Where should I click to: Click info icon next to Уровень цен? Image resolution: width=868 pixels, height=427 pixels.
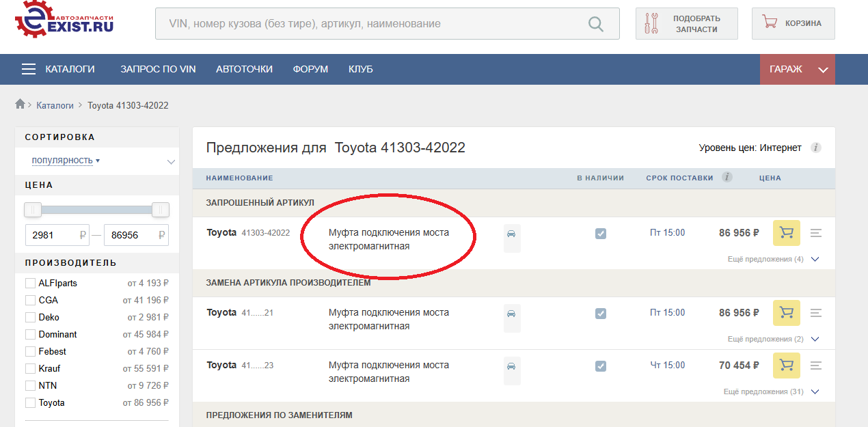click(815, 148)
